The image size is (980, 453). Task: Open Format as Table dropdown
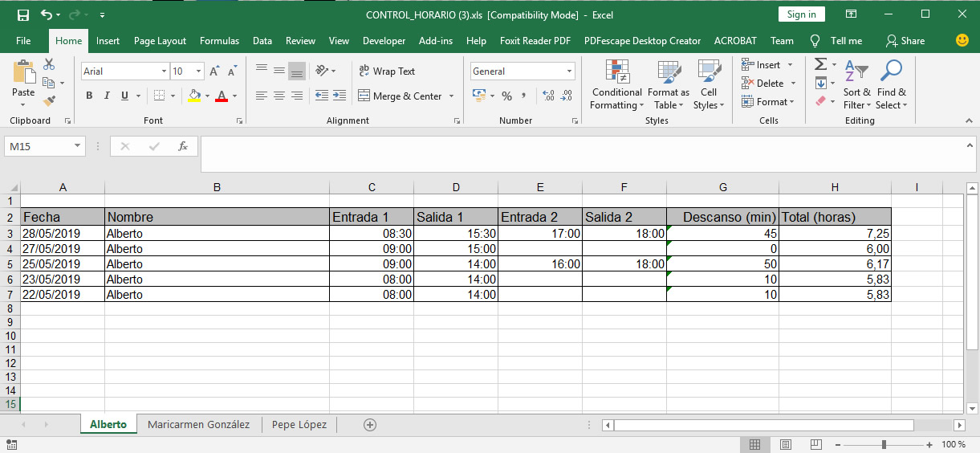[x=669, y=84]
